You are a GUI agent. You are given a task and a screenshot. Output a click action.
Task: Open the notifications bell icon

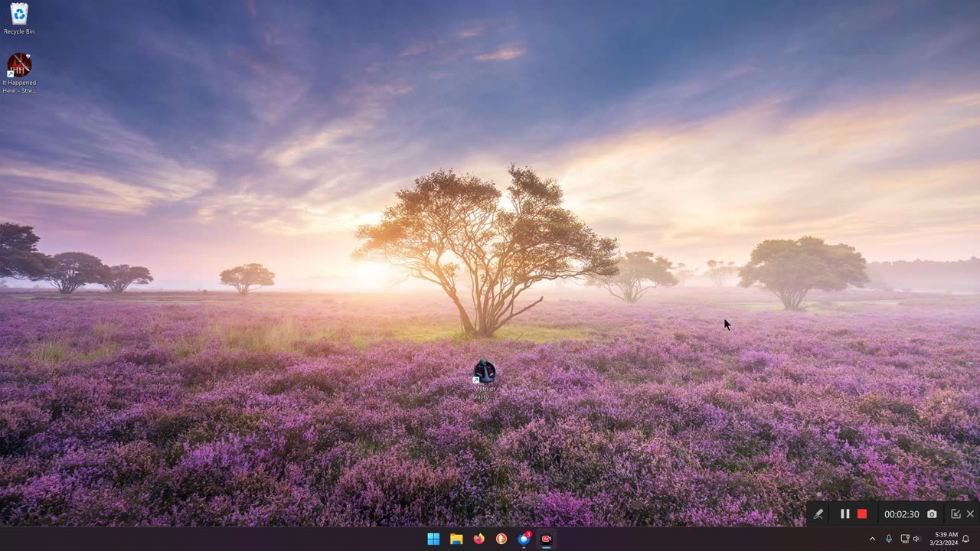point(965,539)
